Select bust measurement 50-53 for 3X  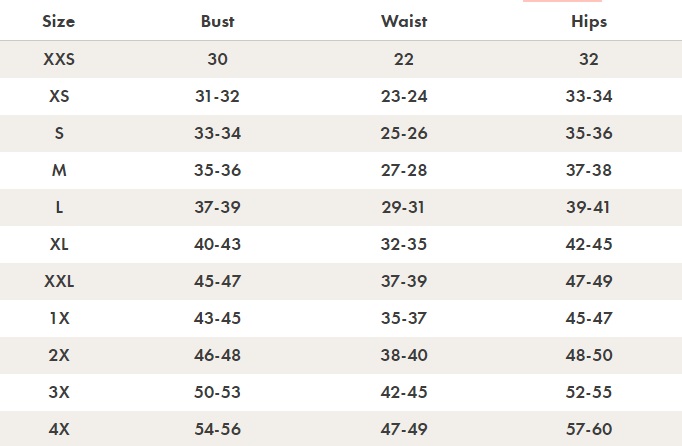[x=217, y=392]
